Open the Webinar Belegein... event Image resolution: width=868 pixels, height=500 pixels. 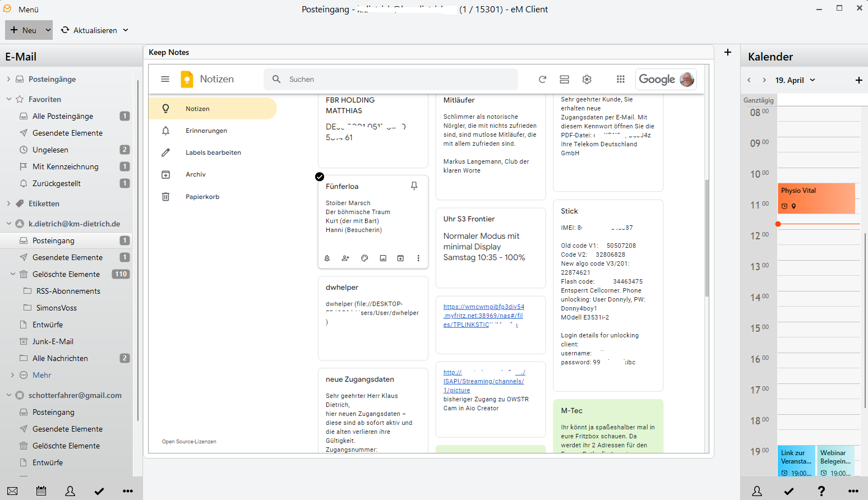(x=835, y=462)
